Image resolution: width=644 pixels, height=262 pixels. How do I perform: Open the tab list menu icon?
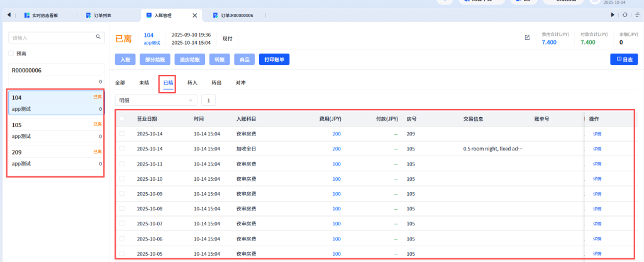pos(635,14)
